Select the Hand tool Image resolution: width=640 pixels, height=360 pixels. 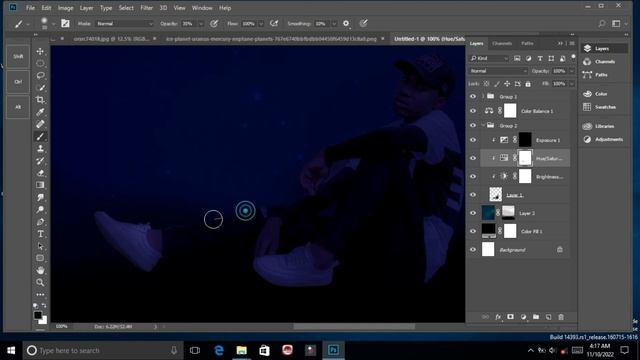pos(40,270)
